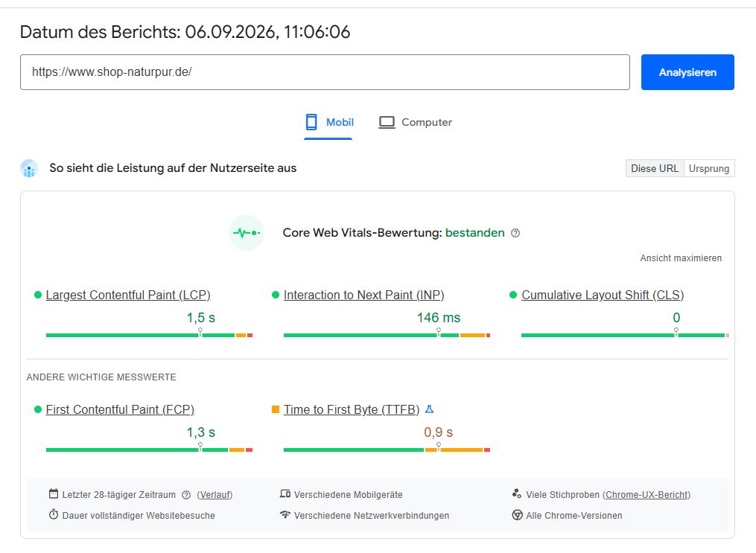Click the TTFB value 0,9 s
Image resolution: width=756 pixels, height=553 pixels.
tap(438, 432)
